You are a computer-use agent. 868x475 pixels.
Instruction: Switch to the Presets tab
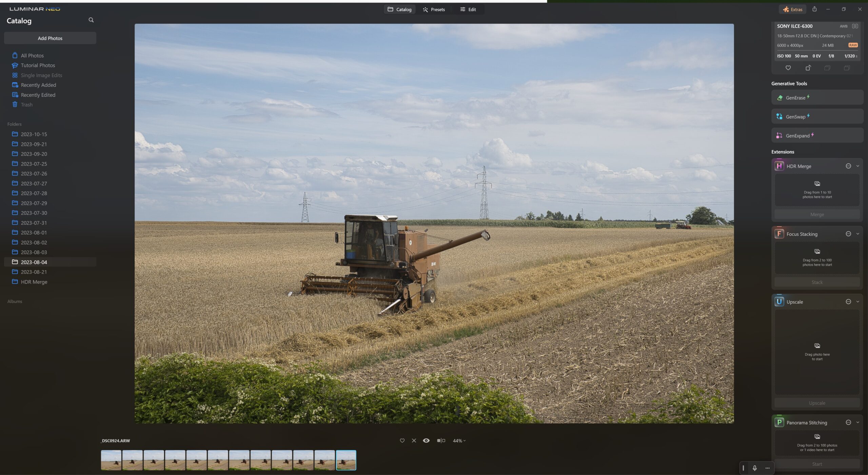pyautogui.click(x=434, y=9)
